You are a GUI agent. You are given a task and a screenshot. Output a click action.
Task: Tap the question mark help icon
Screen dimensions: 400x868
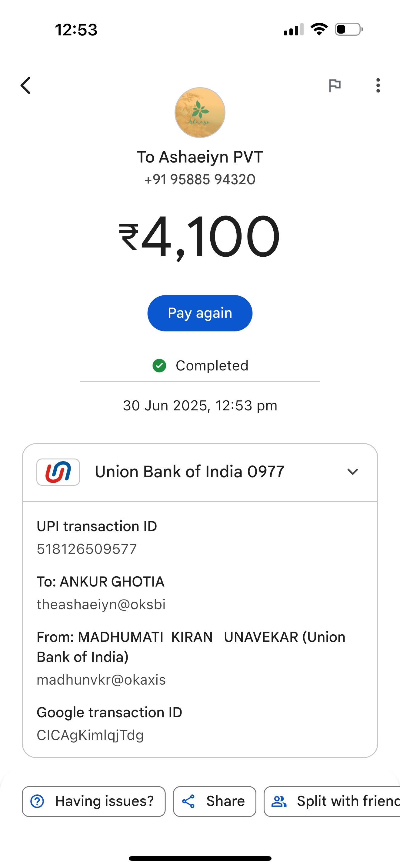[37, 801]
